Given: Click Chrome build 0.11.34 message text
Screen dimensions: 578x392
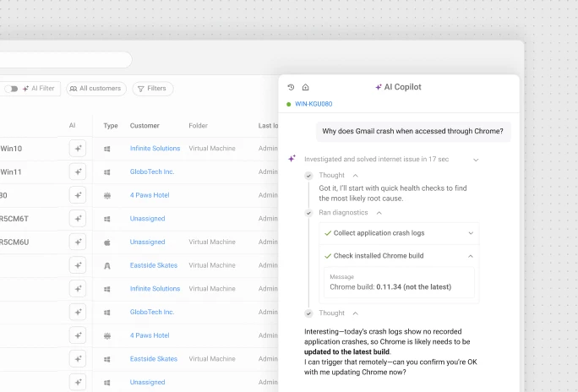Looking at the screenshot, I should [390, 287].
